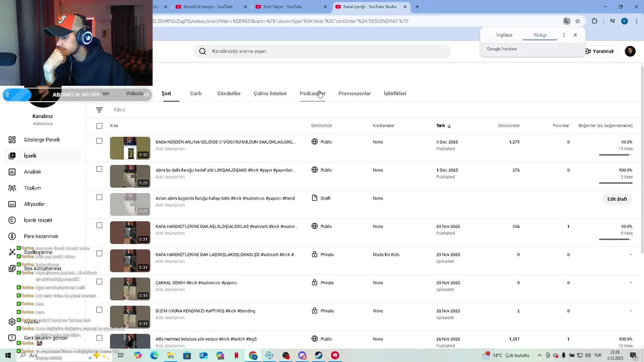The width and height of the screenshot is (644, 362).
Task: Open Netflix from the taskbar
Action: 236,355
